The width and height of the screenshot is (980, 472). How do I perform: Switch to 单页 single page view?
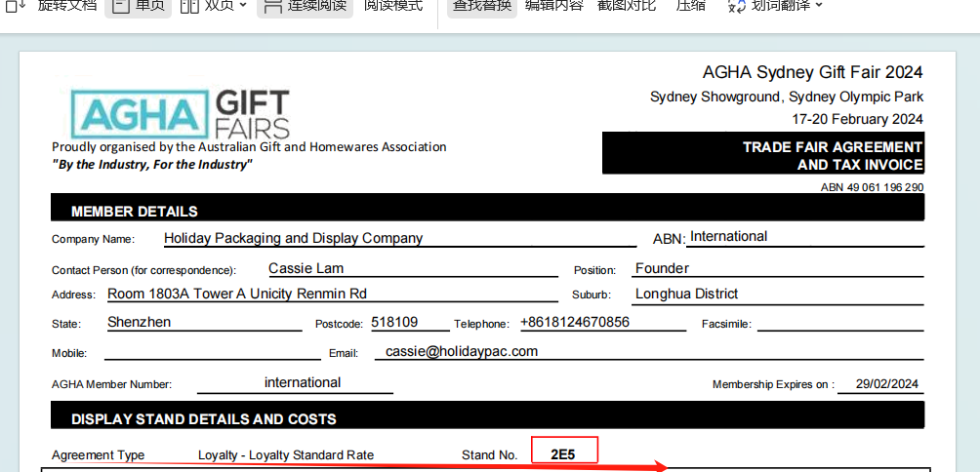(x=139, y=6)
